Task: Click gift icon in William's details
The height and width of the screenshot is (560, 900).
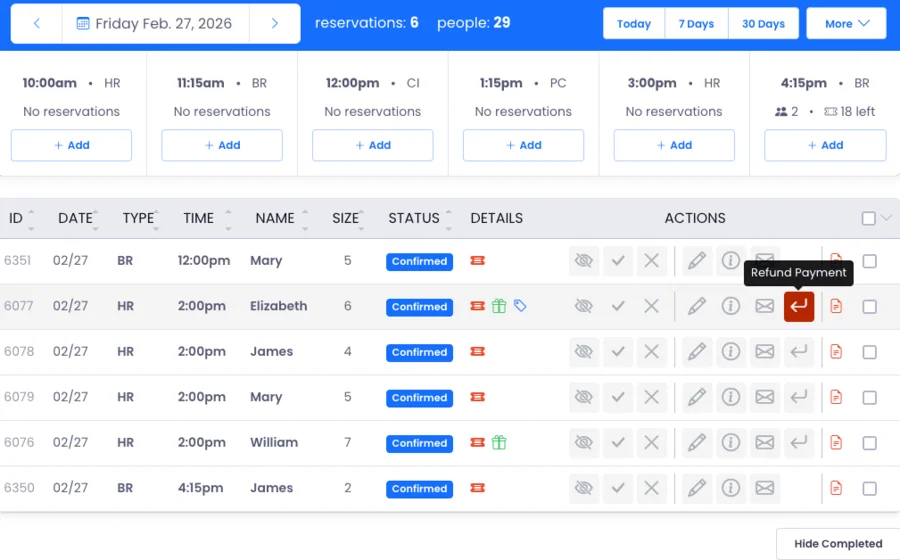Action: pos(499,442)
